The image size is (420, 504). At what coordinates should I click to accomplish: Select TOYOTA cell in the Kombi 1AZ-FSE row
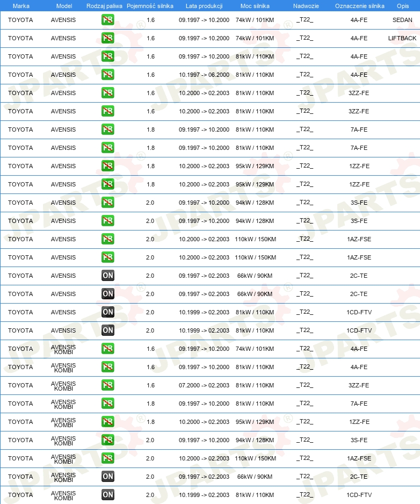(x=20, y=458)
